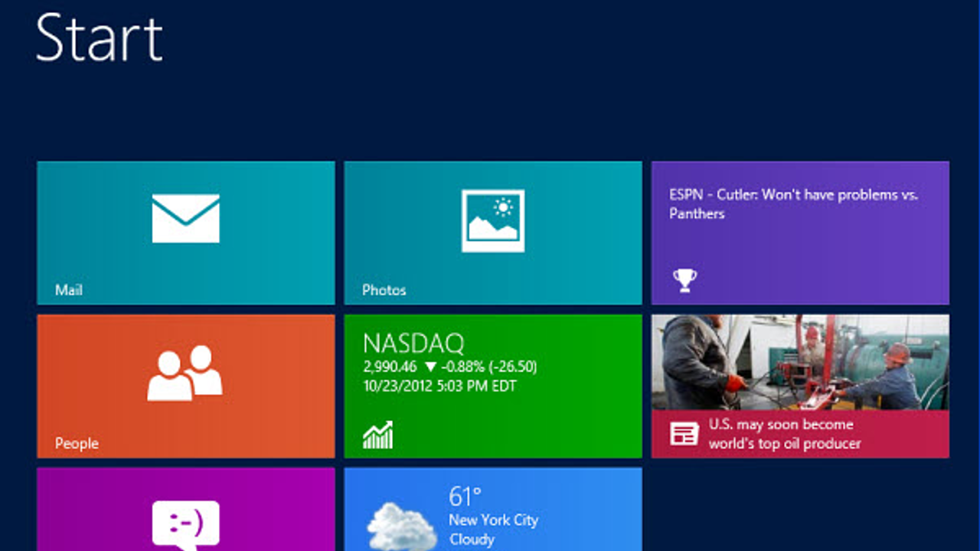The height and width of the screenshot is (551, 980).
Task: Click the oil workers news photo
Action: tap(800, 362)
